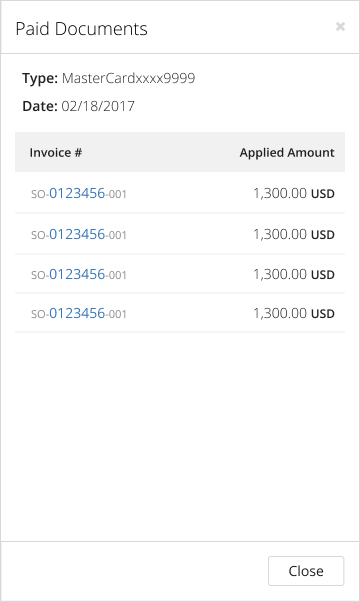The width and height of the screenshot is (360, 602).
Task: Click the Invoice # column header
Action: 56,152
